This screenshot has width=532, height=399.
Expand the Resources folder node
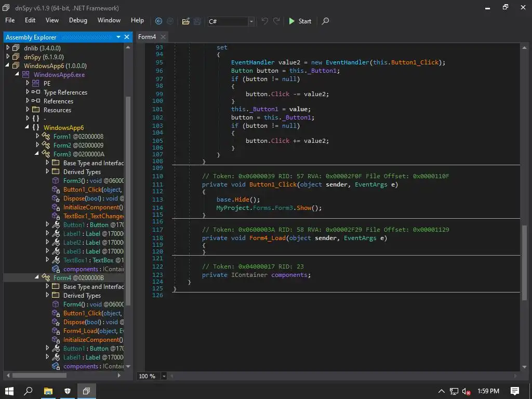[x=28, y=110]
